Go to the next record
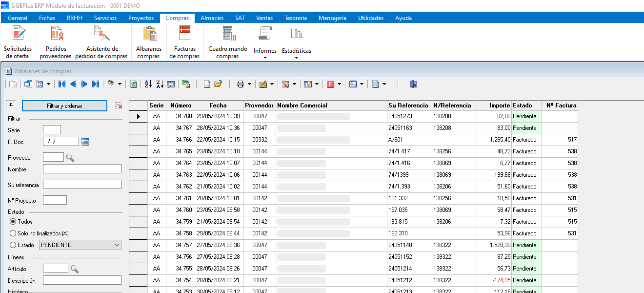This screenshot has width=644, height=293. (x=84, y=84)
